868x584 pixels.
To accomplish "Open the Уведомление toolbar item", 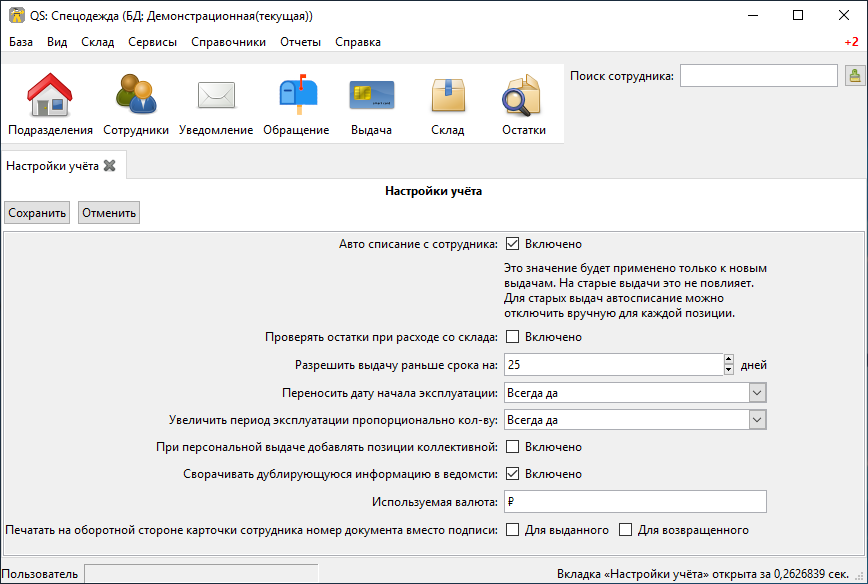I will point(216,104).
